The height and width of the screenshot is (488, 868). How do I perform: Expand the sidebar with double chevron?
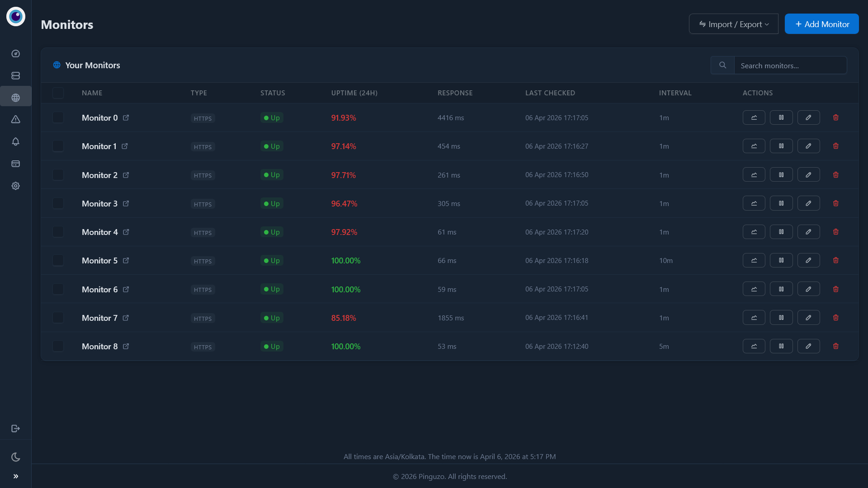(x=16, y=476)
